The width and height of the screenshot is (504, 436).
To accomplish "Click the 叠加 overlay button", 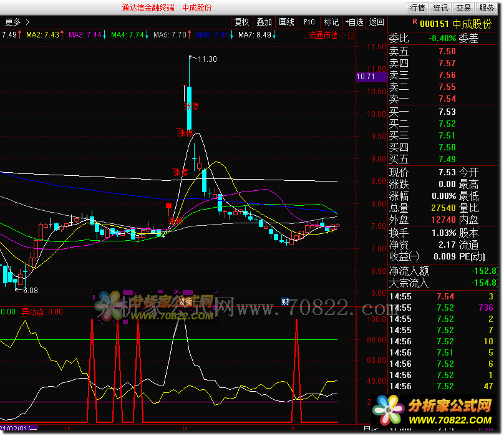I will 264,22.
